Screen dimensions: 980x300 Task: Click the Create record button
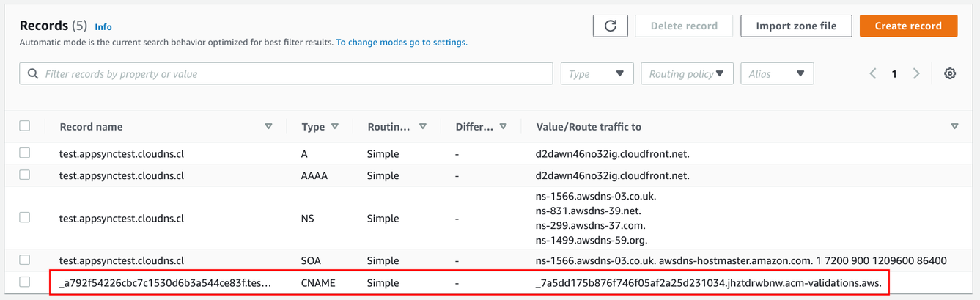[x=907, y=26]
